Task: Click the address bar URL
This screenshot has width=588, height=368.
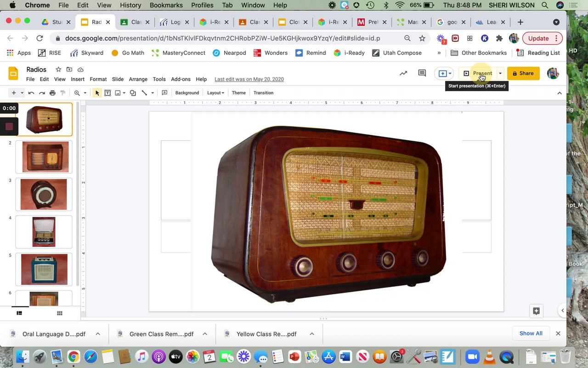Action: [x=223, y=38]
